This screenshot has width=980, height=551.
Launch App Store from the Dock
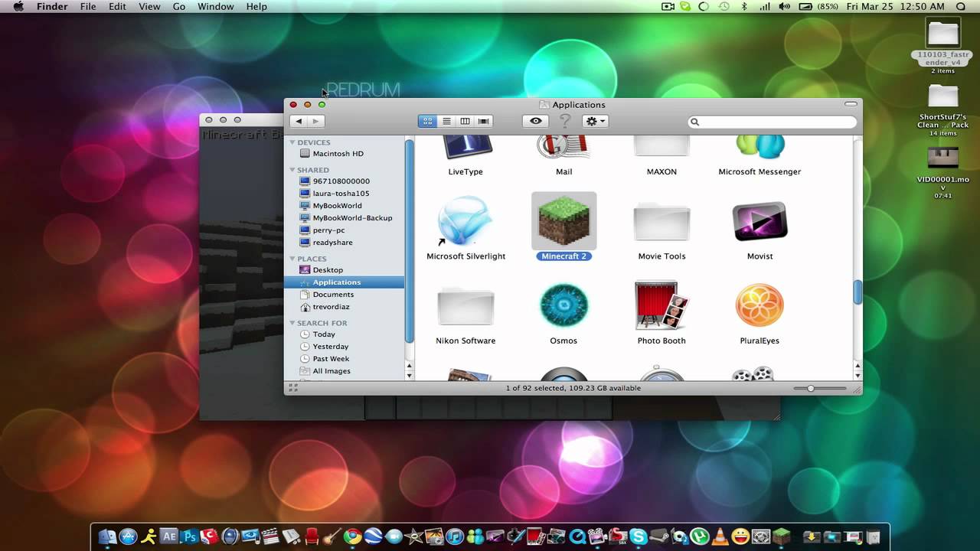[x=128, y=536]
